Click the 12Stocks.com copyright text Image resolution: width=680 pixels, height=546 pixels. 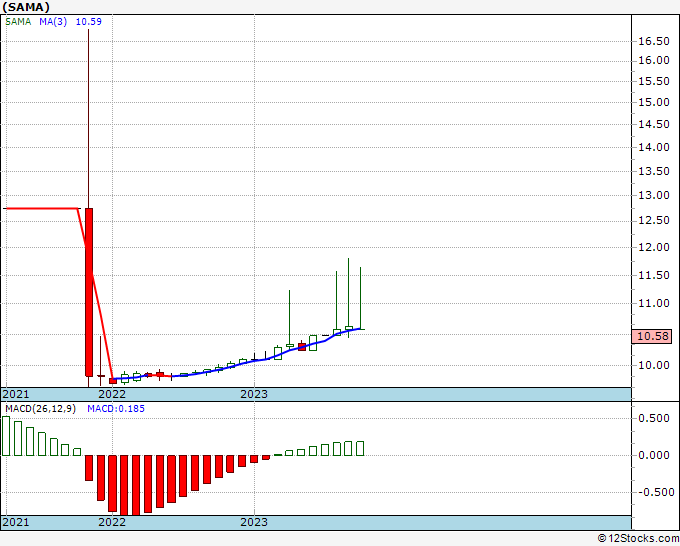click(638, 539)
